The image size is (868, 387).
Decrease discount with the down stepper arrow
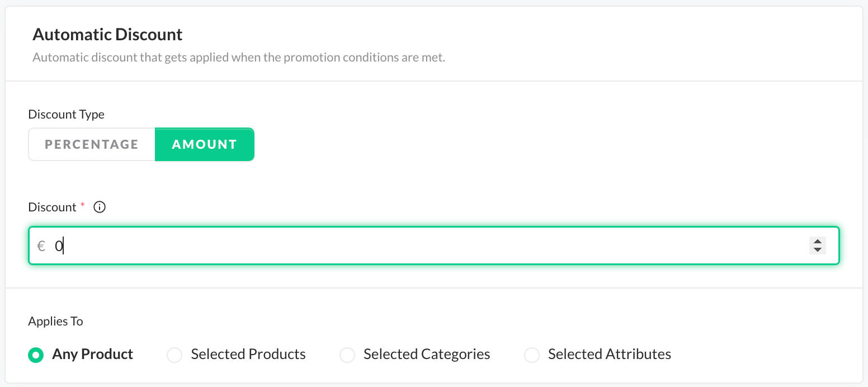[817, 249]
